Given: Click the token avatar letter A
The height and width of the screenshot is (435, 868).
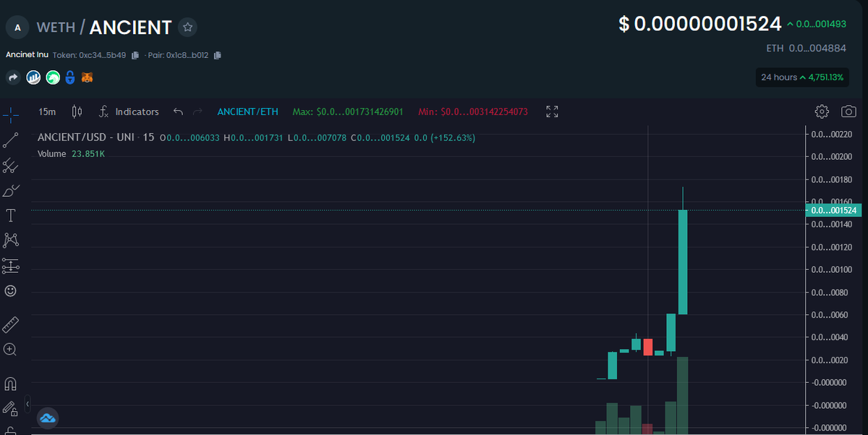Looking at the screenshot, I should tap(17, 28).
